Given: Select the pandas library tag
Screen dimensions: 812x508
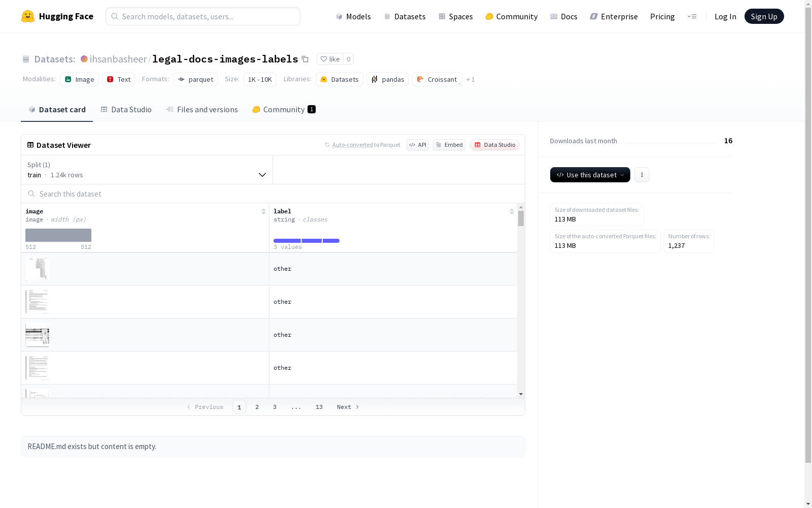Looking at the screenshot, I should point(388,79).
